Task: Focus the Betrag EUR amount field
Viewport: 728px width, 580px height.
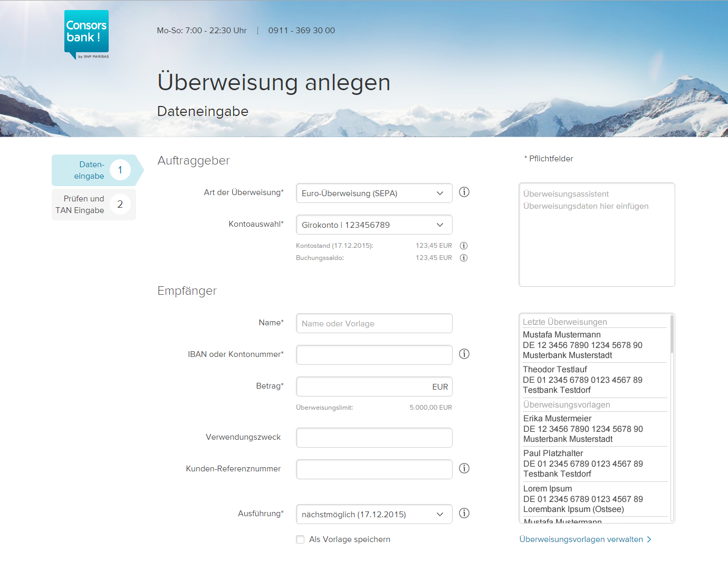Action: point(374,386)
